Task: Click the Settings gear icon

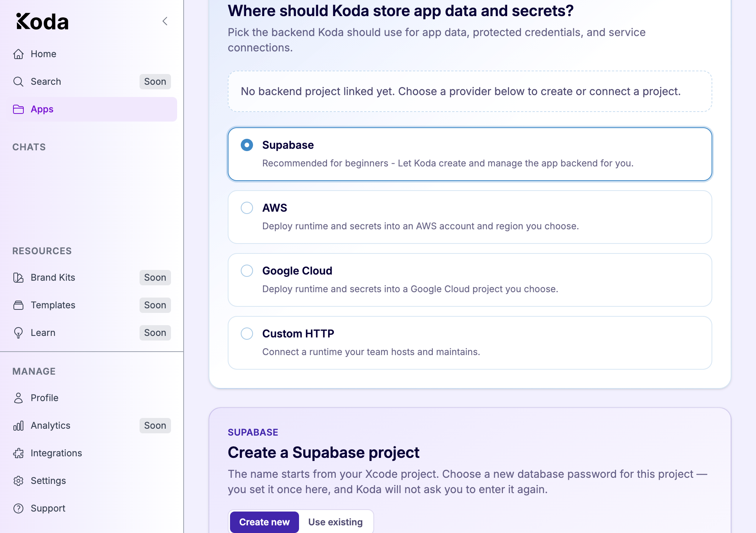Action: [18, 481]
